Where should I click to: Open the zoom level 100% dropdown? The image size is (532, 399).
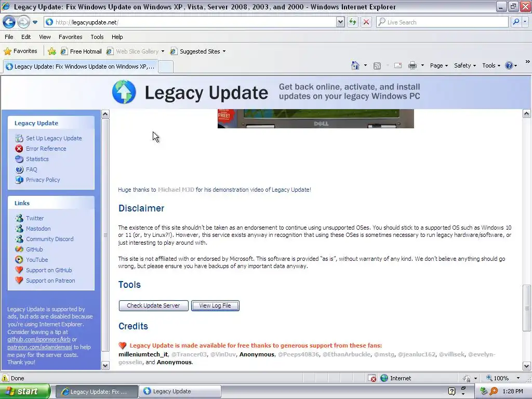coord(518,378)
